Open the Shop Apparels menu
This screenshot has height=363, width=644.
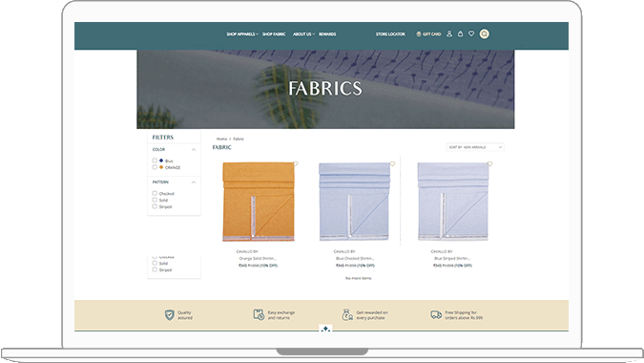coord(242,34)
